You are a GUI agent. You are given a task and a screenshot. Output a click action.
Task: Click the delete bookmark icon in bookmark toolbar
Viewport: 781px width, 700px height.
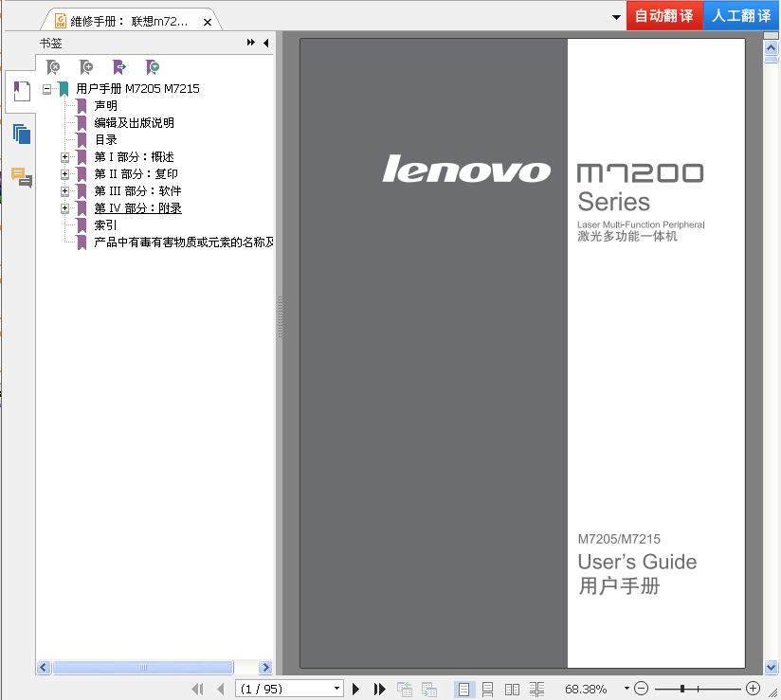tap(53, 66)
